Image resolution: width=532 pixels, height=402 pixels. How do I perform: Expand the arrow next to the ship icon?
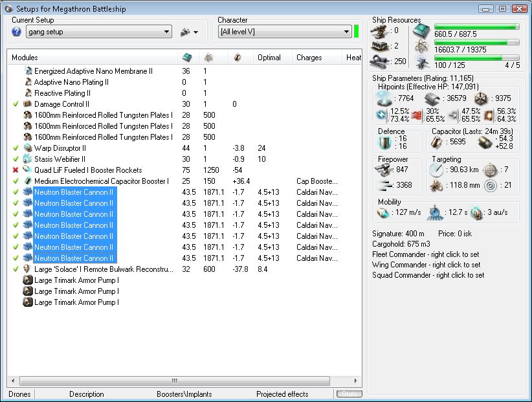pos(195,32)
